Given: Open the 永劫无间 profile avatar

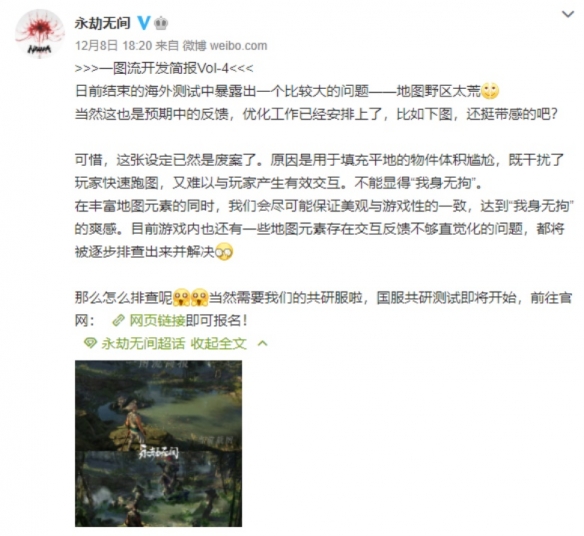Looking at the screenshot, I should [x=39, y=34].
